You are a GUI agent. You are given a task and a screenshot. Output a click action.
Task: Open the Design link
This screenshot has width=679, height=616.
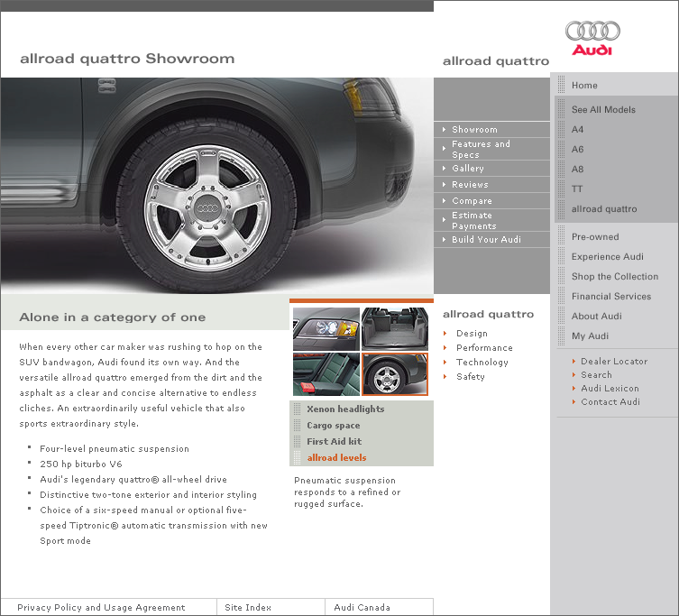coord(472,334)
